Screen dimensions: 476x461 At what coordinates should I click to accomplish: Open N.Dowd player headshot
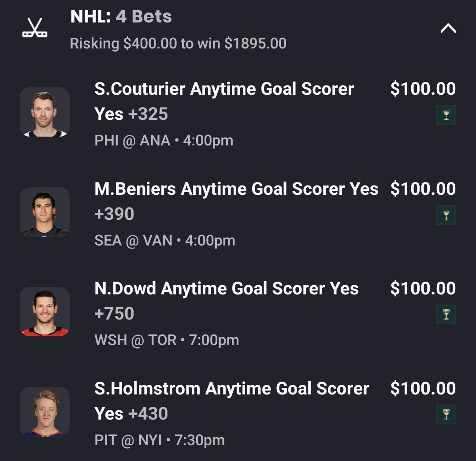click(x=45, y=312)
